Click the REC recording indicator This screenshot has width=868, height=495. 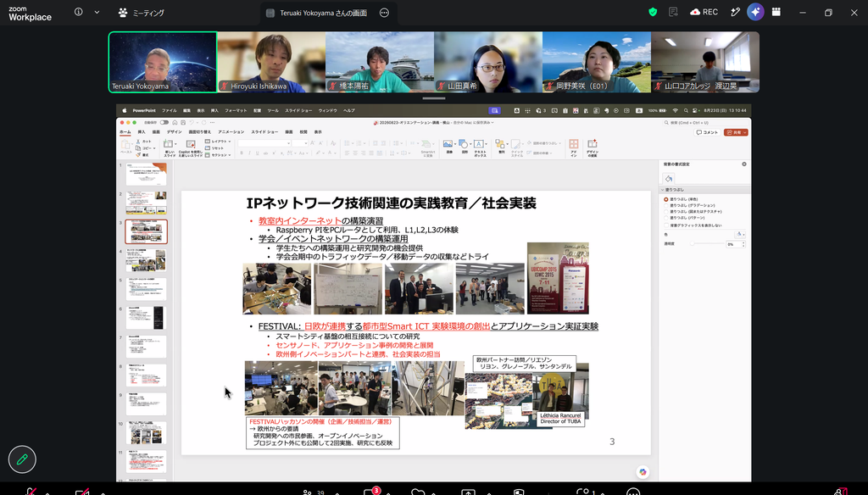704,12
